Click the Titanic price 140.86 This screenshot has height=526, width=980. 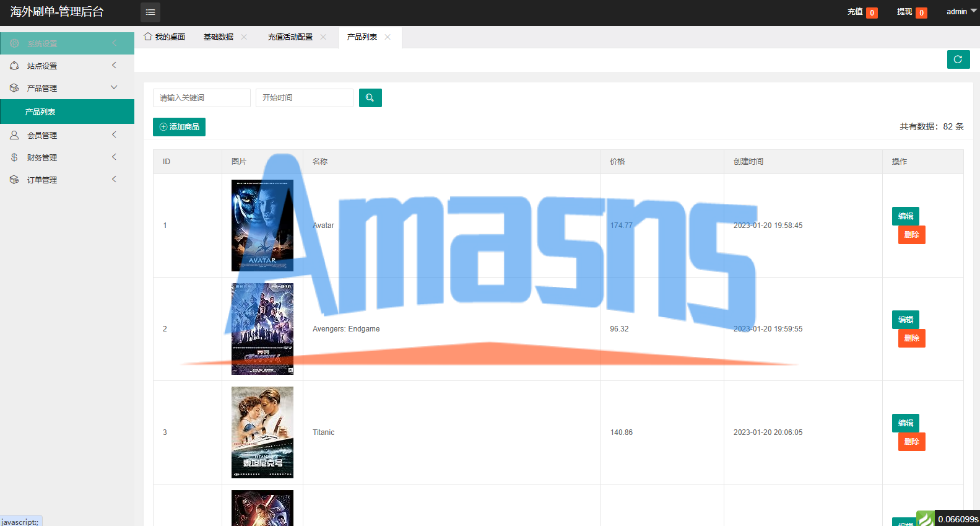click(622, 432)
